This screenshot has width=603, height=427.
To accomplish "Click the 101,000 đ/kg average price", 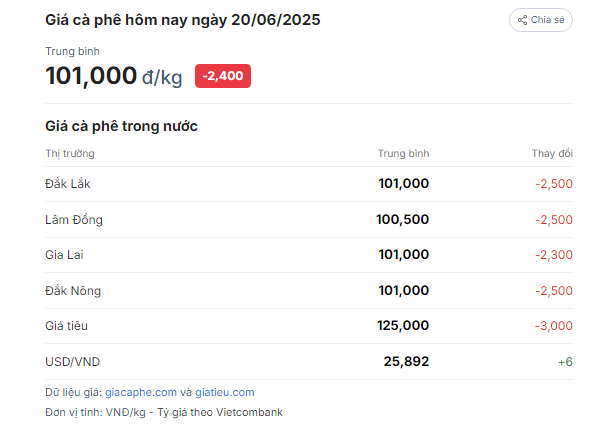I will (113, 76).
